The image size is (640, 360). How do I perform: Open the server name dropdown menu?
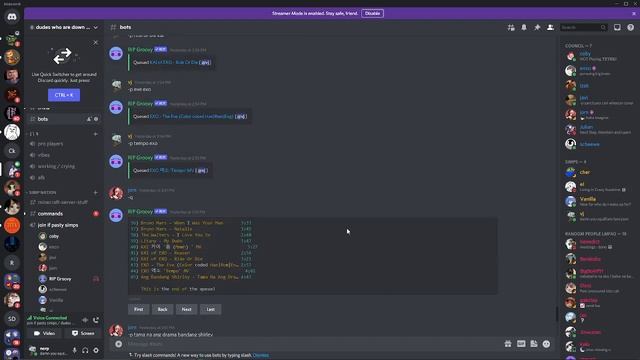click(x=64, y=27)
